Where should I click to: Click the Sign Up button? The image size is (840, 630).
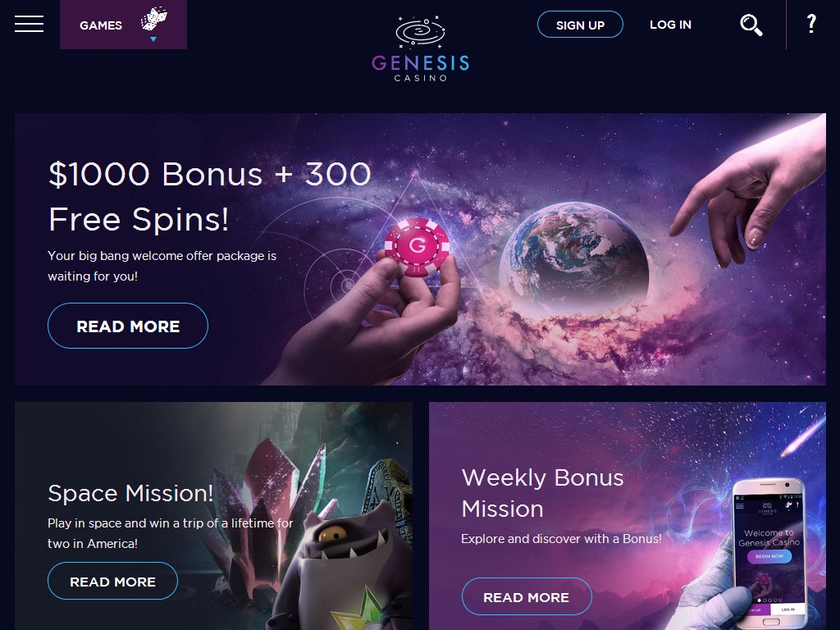point(580,25)
